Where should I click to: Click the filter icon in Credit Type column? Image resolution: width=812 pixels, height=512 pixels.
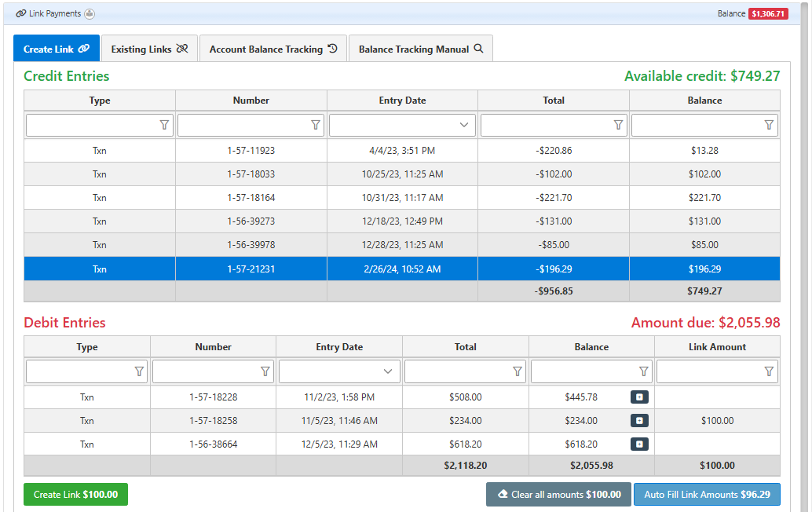coord(164,125)
